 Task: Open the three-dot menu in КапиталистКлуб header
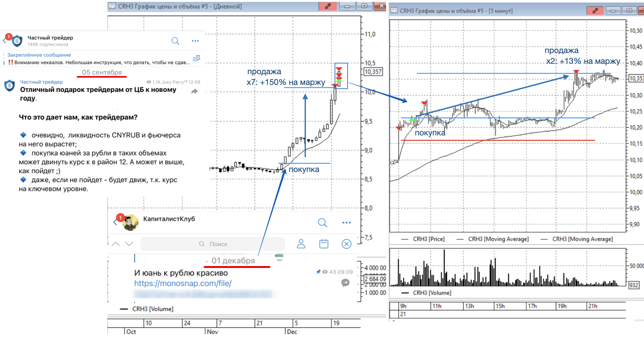[x=347, y=222]
